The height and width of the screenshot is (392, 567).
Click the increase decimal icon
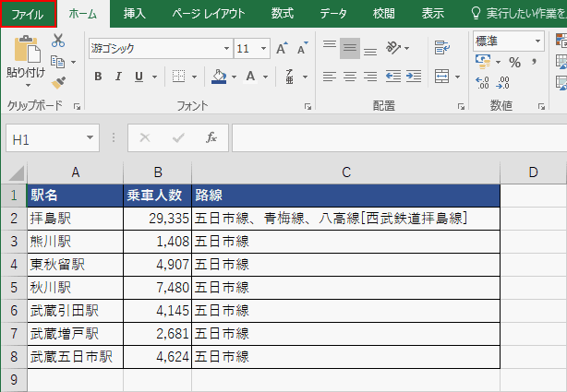(482, 83)
